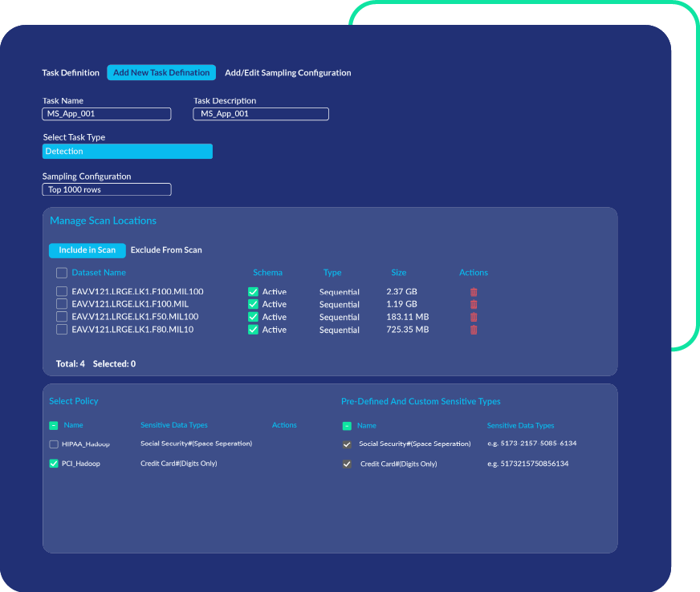
Task: Uncheck the PCI_Hadoop policy
Action: coord(53,464)
